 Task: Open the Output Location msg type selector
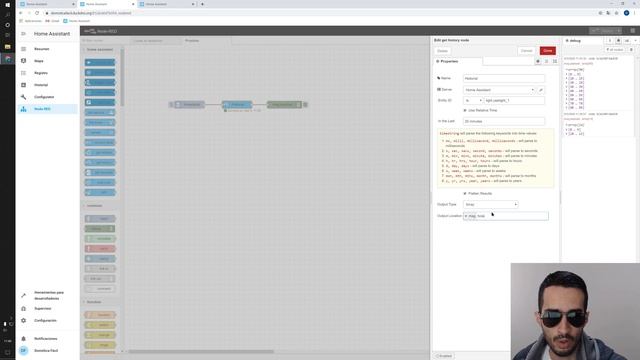coord(470,216)
